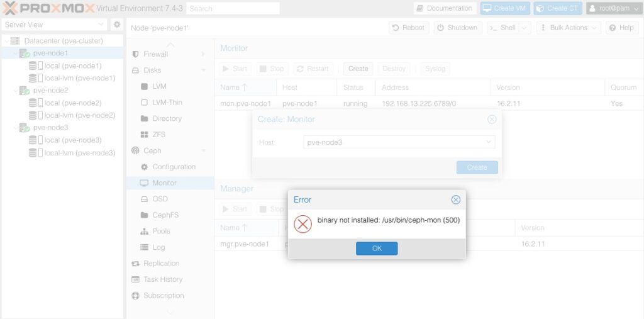Collapse pve-node3 tree expander
This screenshot has width=644, height=319.
pos(15,128)
